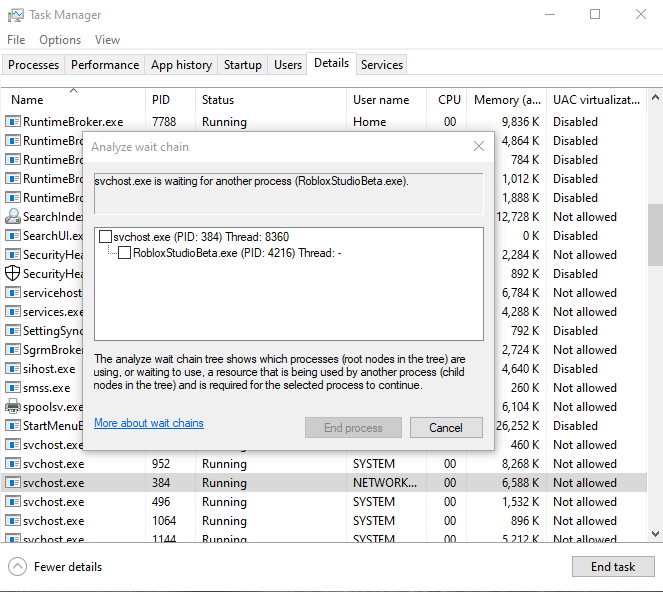Click the SearchIndexer magnifier process icon
663x592 pixels.
(13, 217)
